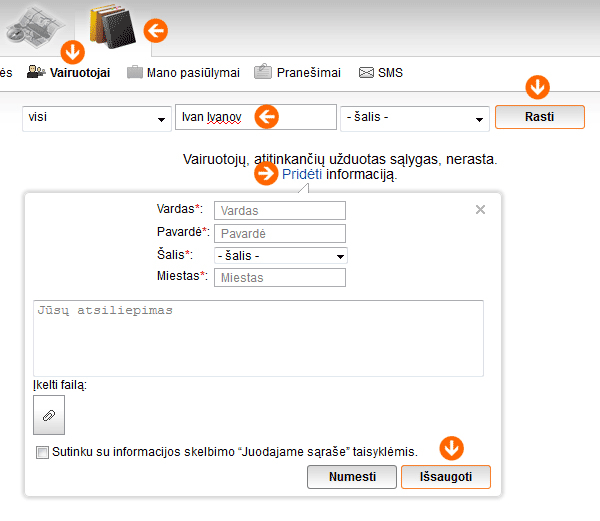Click the Numesti reset button
Image resolution: width=600 pixels, height=521 pixels.
352,477
